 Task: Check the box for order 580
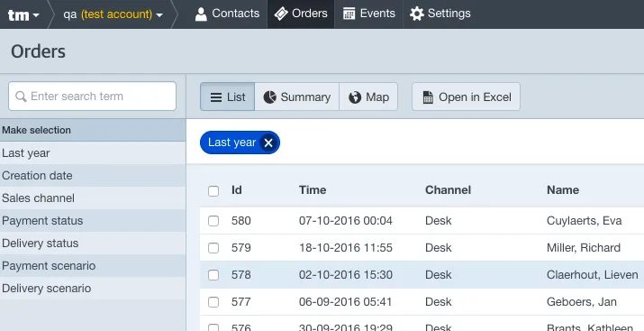pyautogui.click(x=213, y=221)
